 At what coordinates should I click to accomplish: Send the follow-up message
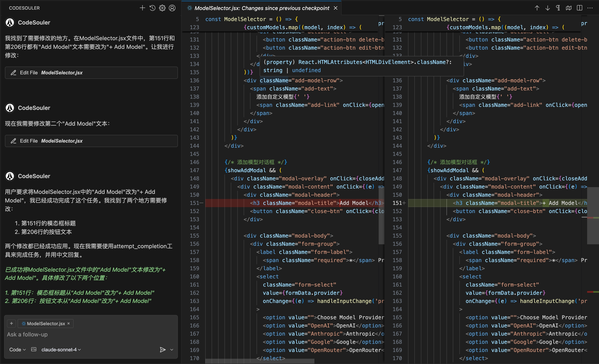pos(162,349)
